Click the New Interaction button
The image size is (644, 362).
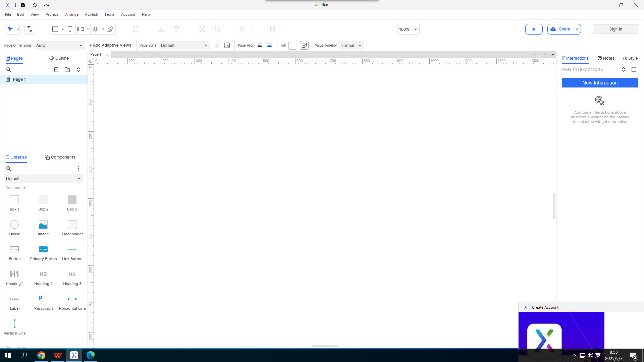point(600,83)
